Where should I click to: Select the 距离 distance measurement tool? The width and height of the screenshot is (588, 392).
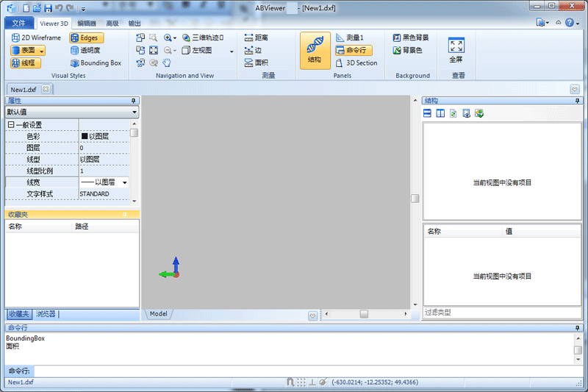257,38
